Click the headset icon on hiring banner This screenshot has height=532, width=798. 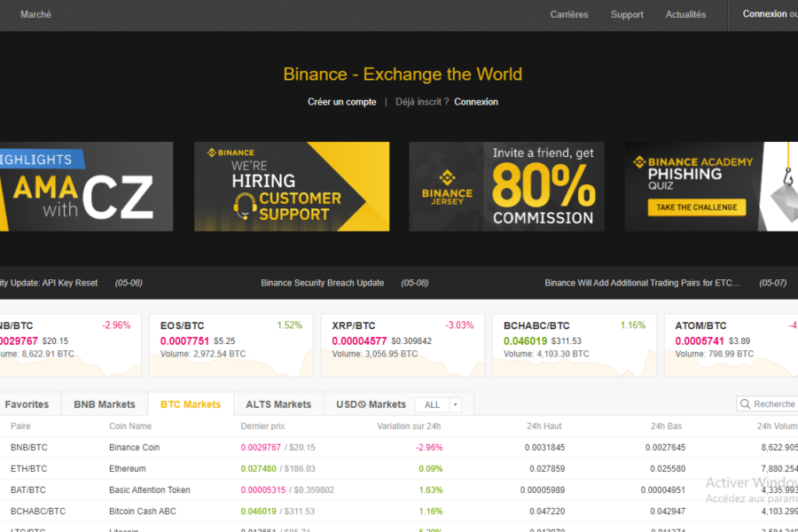pyautogui.click(x=245, y=207)
